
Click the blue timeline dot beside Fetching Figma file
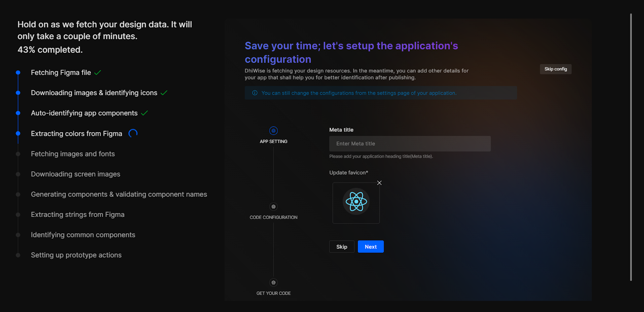click(18, 73)
